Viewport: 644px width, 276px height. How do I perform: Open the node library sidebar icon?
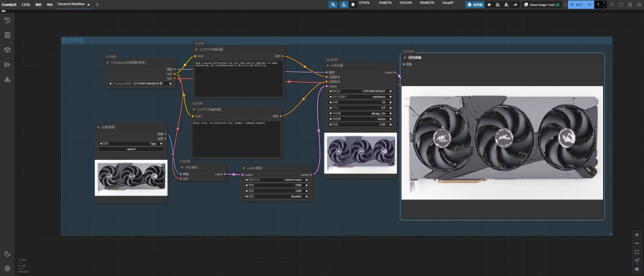click(x=7, y=35)
